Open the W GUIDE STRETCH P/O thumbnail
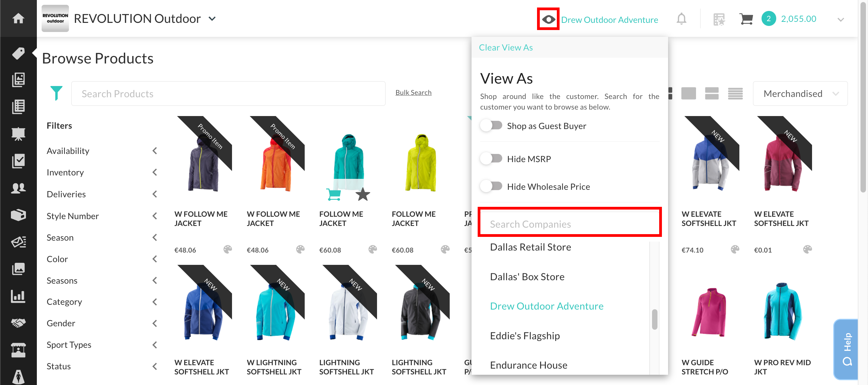The image size is (868, 385). click(x=709, y=312)
